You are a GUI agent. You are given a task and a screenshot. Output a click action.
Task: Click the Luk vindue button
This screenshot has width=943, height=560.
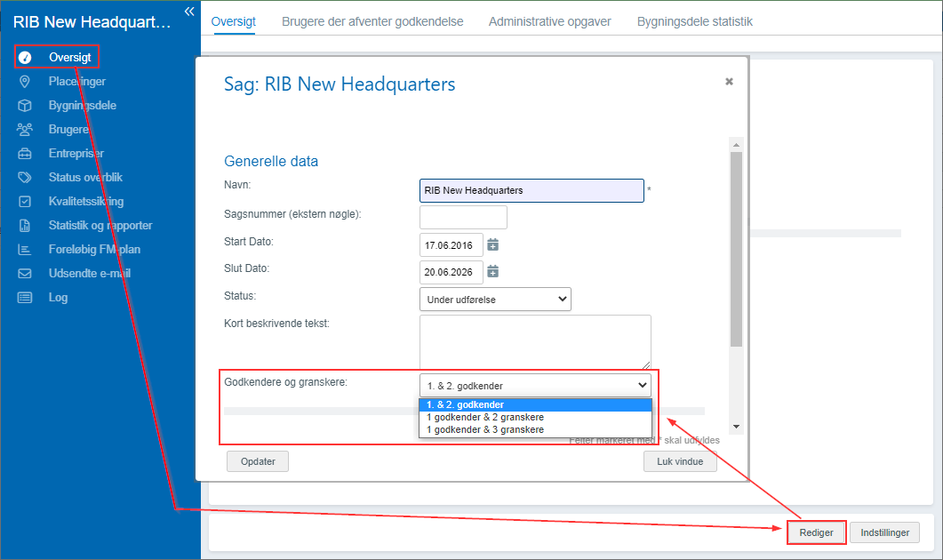coord(680,461)
